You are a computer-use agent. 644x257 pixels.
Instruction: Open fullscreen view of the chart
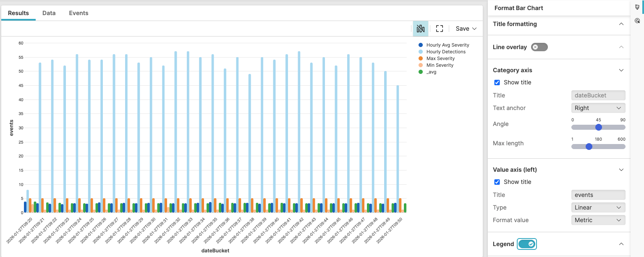(x=439, y=28)
